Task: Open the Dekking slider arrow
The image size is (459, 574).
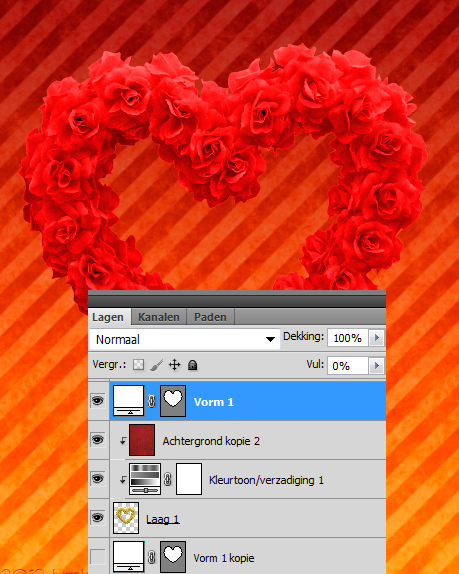Action: pos(377,338)
